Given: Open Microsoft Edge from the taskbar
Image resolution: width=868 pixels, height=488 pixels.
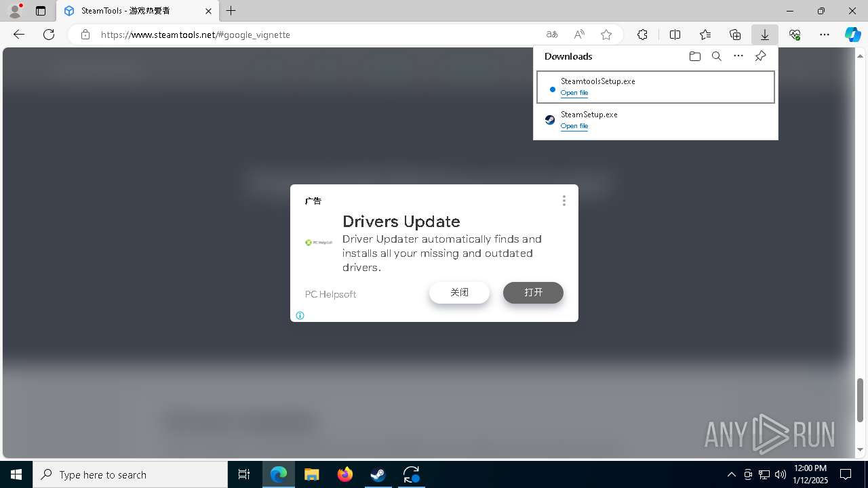Looking at the screenshot, I should (279, 474).
